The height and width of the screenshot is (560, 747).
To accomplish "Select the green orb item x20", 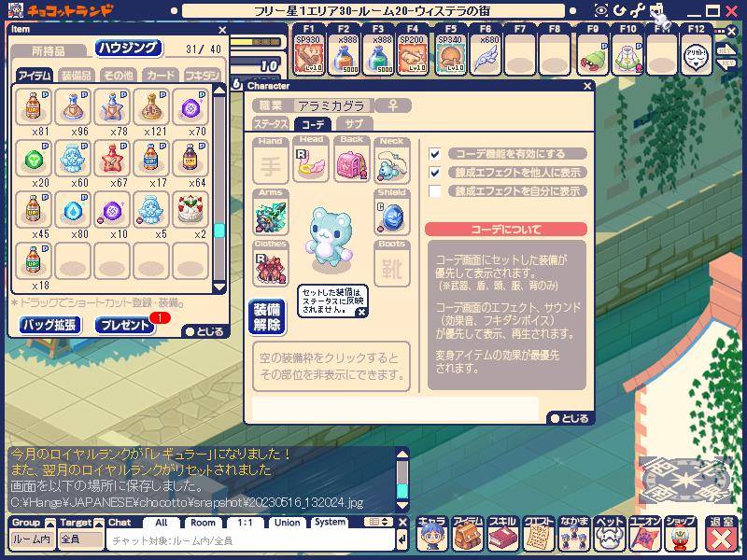I will tap(33, 158).
